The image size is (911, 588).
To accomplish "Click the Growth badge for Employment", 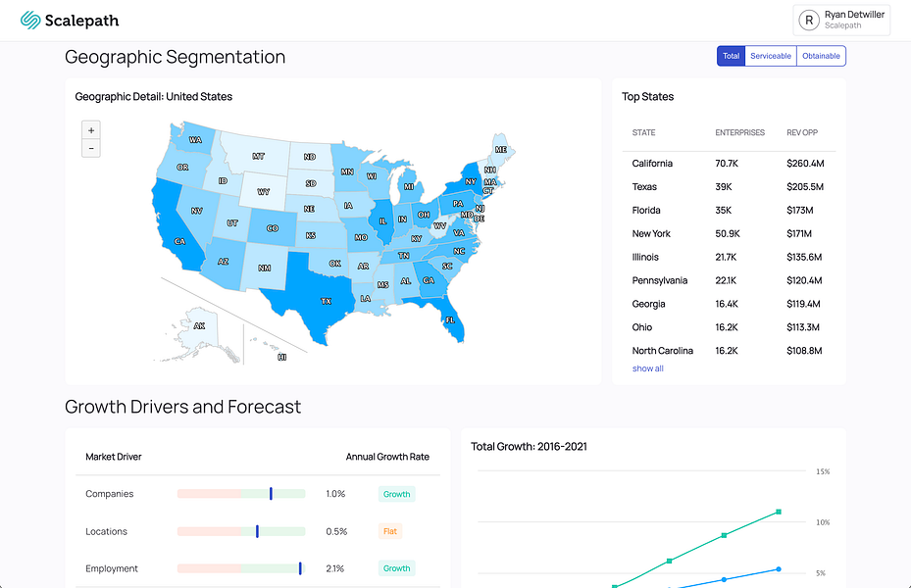I will pyautogui.click(x=397, y=568).
